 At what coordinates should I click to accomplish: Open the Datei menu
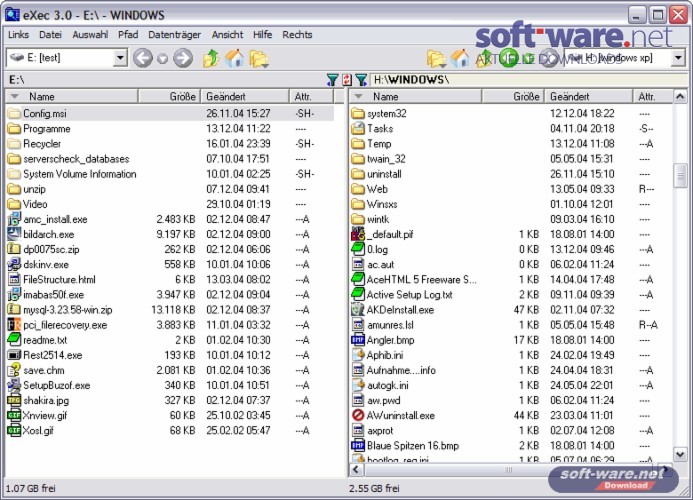50,34
